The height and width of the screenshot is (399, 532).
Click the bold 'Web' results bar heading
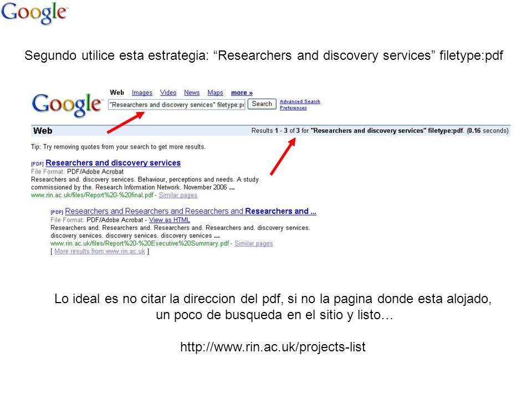tap(43, 131)
